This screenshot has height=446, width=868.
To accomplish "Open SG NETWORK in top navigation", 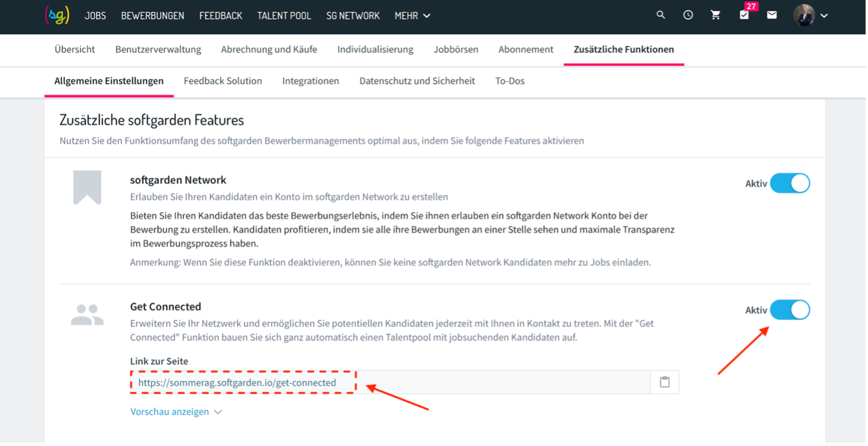I will click(x=353, y=16).
